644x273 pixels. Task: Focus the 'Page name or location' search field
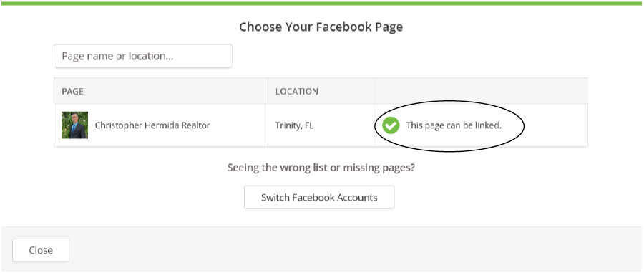coord(143,56)
